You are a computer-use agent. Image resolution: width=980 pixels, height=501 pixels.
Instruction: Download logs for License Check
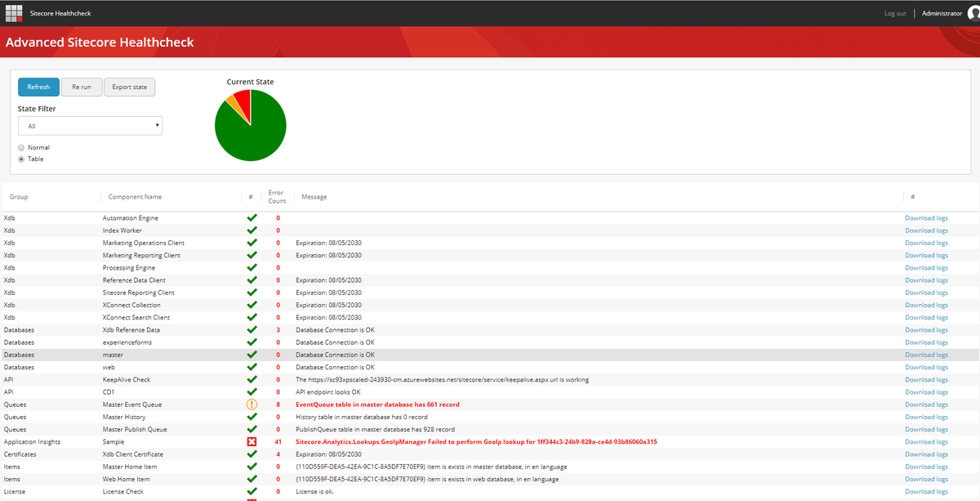(926, 491)
